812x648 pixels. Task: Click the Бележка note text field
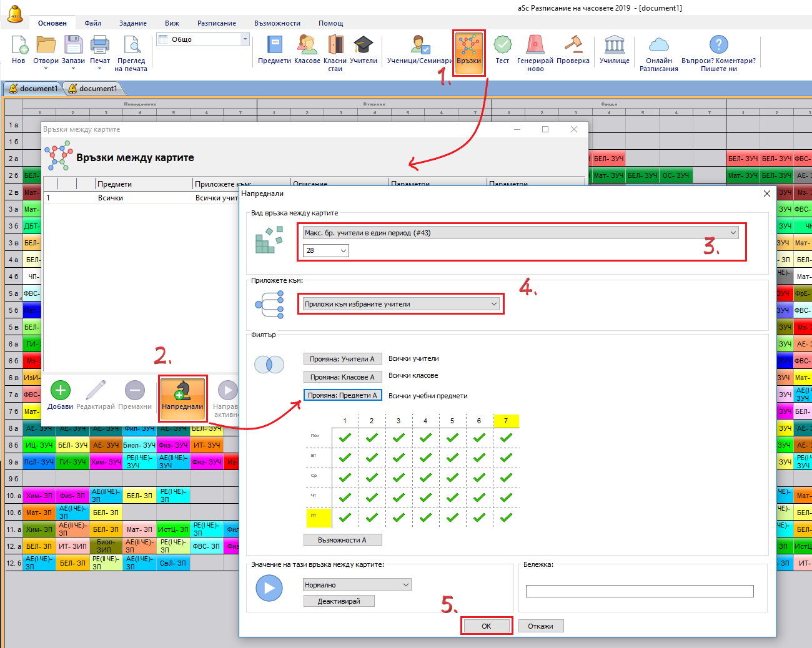[640, 591]
